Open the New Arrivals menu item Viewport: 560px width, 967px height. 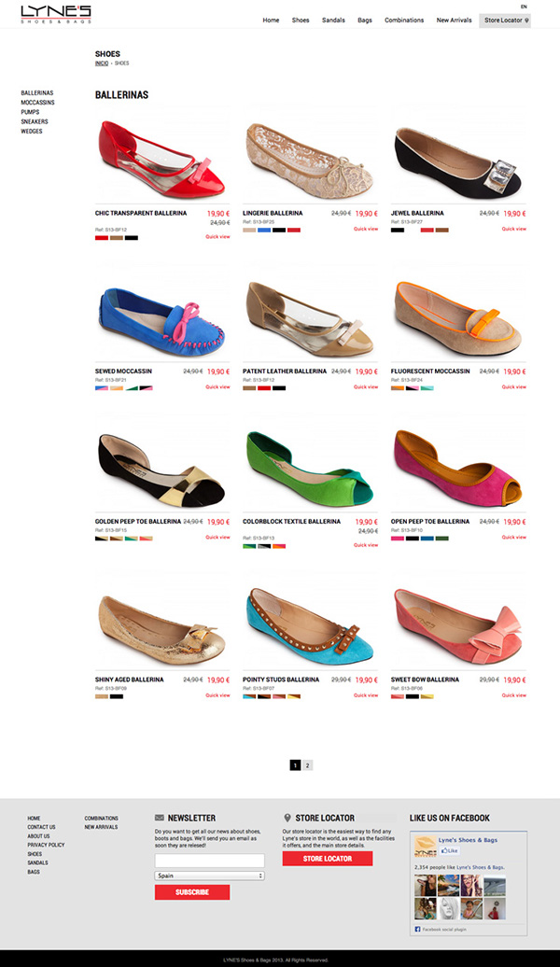454,21
